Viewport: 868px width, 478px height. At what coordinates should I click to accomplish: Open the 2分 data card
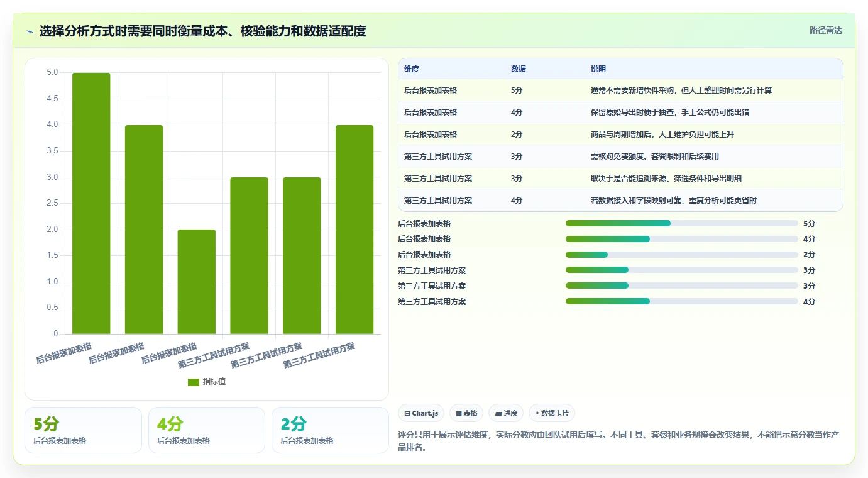click(x=330, y=430)
